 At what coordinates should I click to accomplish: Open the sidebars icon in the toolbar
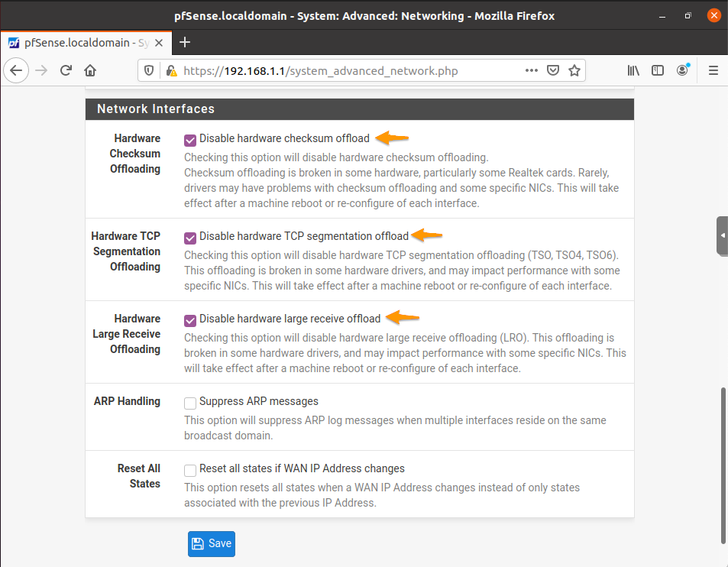click(658, 70)
